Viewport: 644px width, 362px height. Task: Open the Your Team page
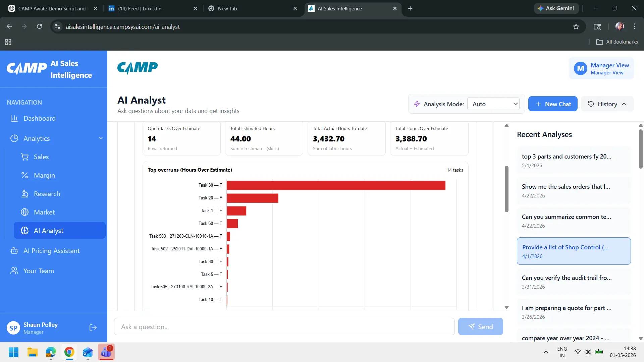click(x=39, y=271)
